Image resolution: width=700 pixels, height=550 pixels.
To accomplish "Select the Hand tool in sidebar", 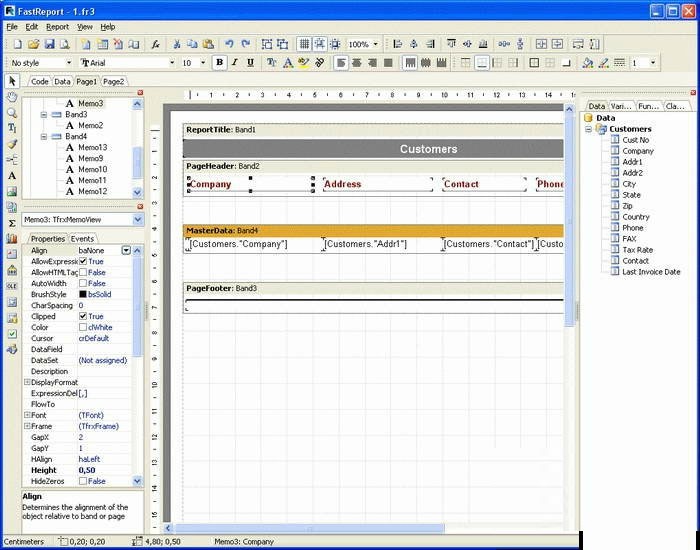I will point(12,97).
